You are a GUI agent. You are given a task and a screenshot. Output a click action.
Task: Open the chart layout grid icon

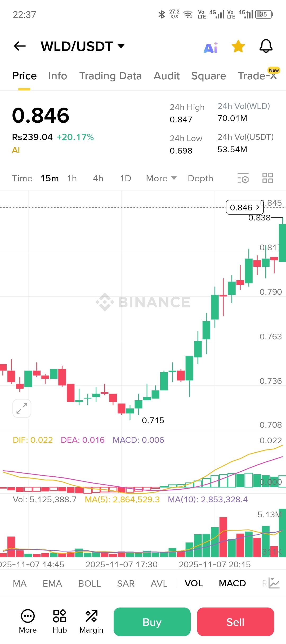pos(268,178)
